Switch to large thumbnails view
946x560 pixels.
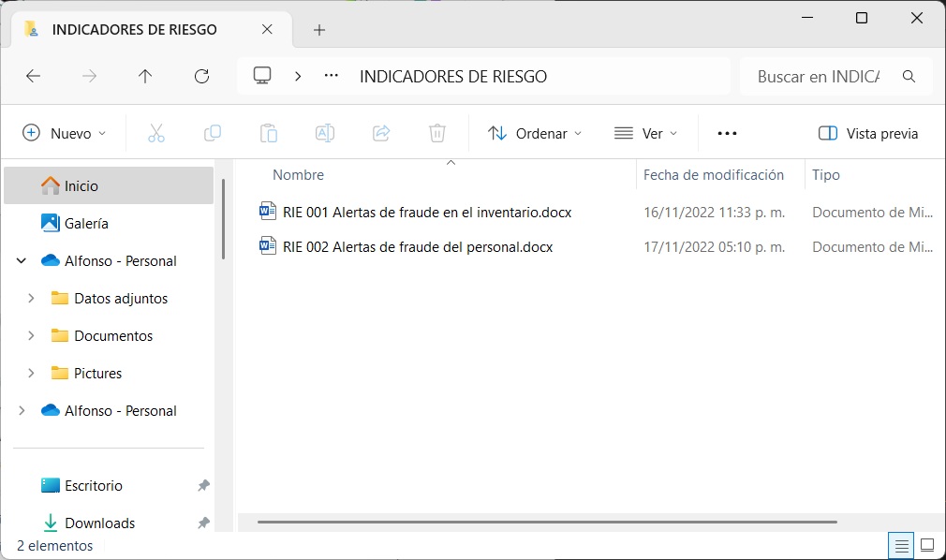[927, 545]
